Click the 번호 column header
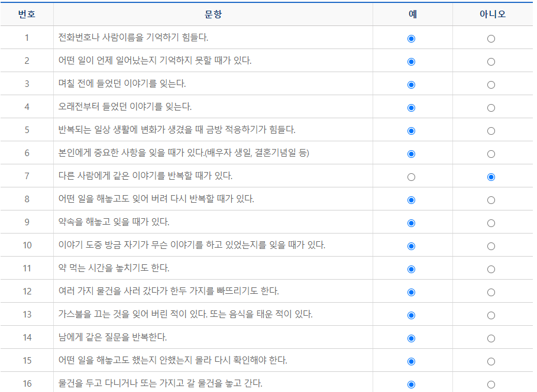This screenshot has width=537, height=392. [x=27, y=14]
